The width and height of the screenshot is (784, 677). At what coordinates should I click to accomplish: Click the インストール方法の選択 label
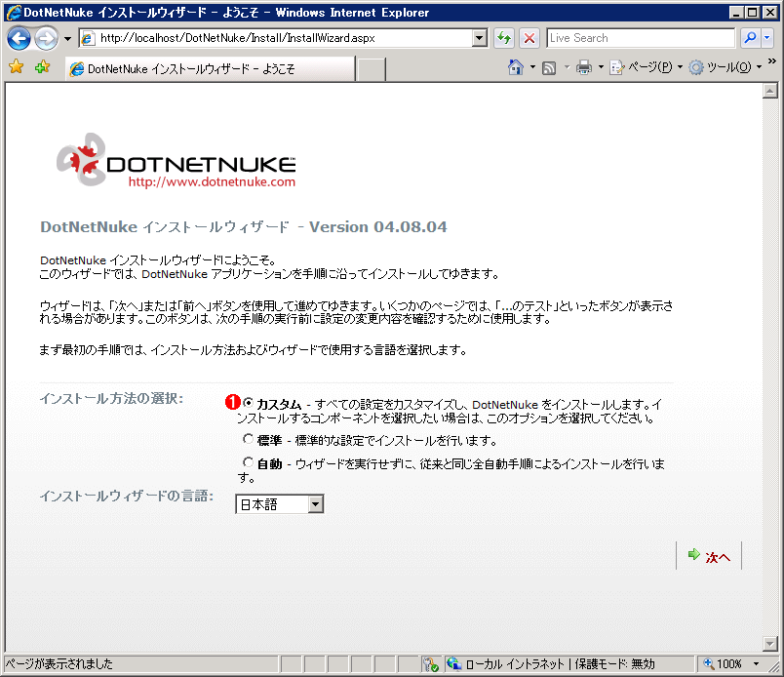pos(111,398)
